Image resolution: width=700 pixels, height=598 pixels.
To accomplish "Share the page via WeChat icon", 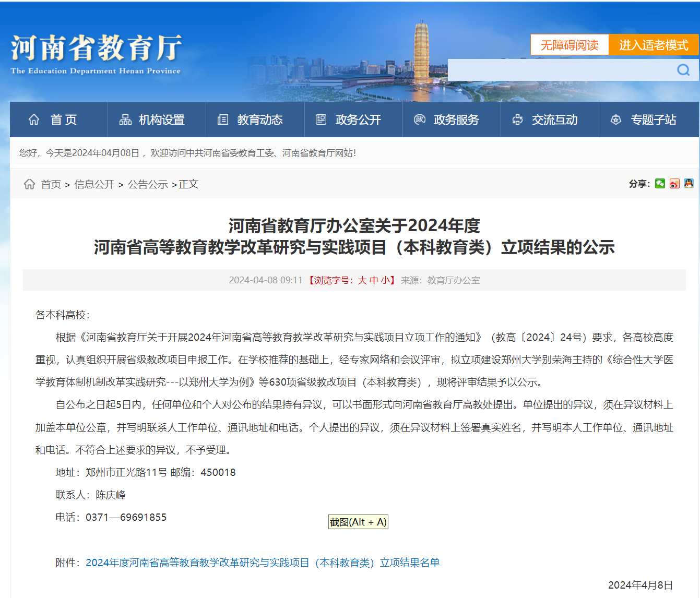I will pyautogui.click(x=660, y=184).
